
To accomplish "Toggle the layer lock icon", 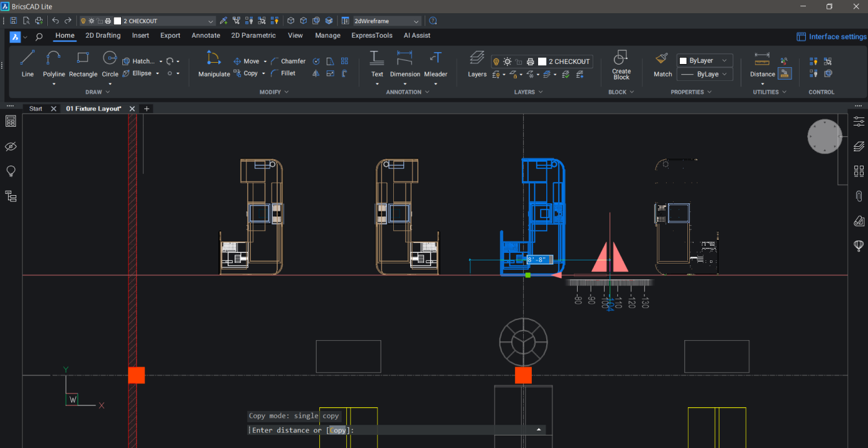I will pyautogui.click(x=519, y=61).
